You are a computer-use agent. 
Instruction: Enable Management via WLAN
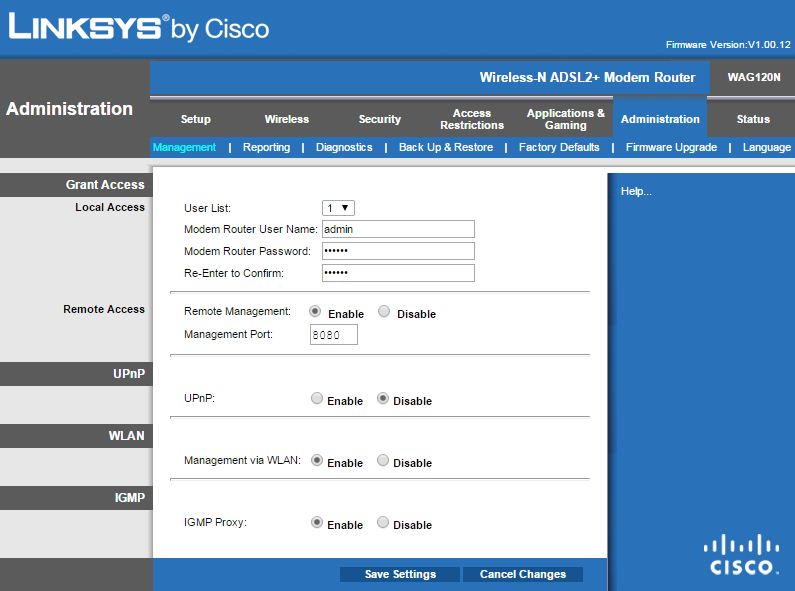(x=317, y=460)
